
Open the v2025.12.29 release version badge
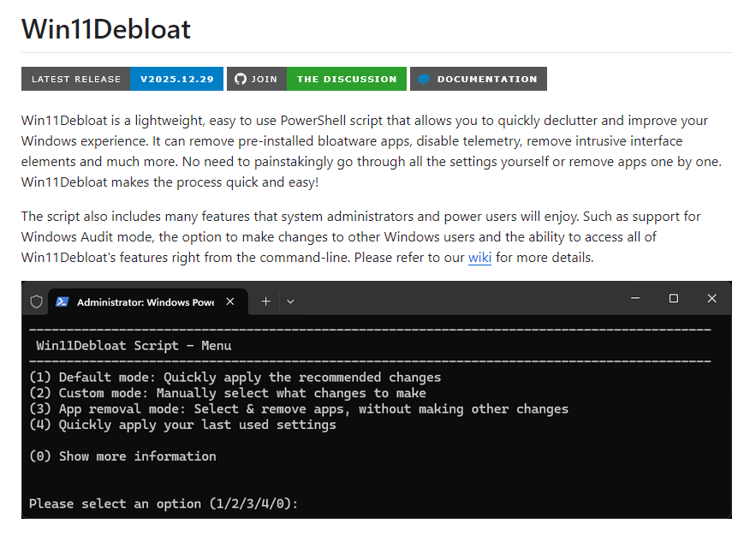177,79
